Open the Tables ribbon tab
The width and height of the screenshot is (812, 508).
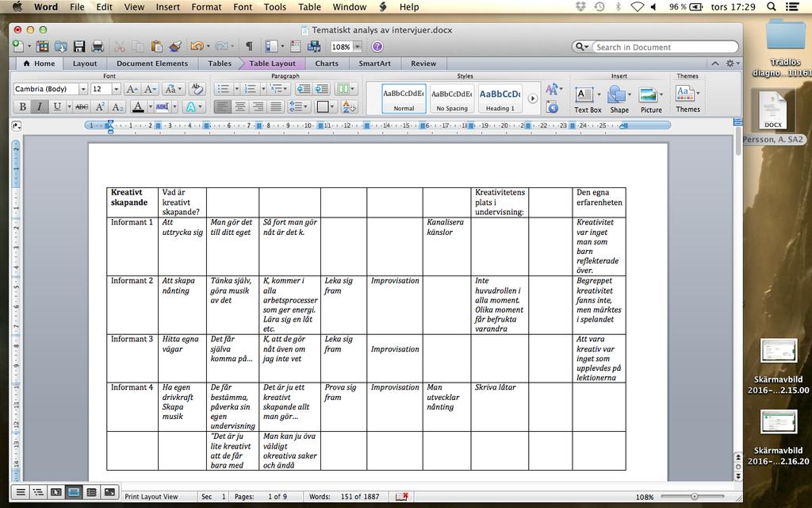pos(220,63)
